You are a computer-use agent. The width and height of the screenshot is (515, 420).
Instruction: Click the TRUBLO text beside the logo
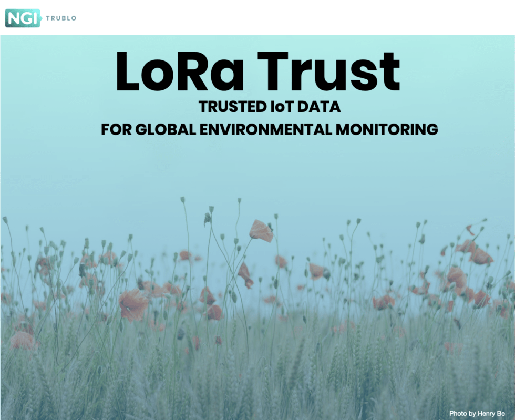coord(61,18)
